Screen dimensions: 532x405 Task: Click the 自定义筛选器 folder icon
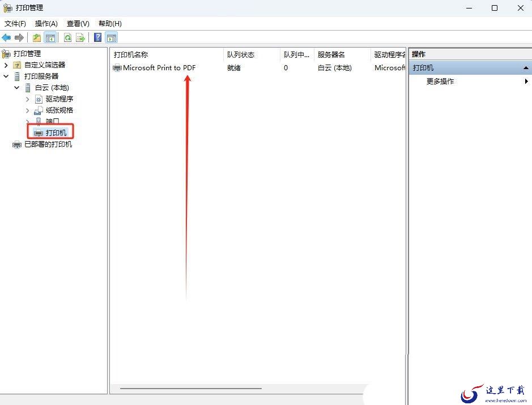click(x=17, y=65)
